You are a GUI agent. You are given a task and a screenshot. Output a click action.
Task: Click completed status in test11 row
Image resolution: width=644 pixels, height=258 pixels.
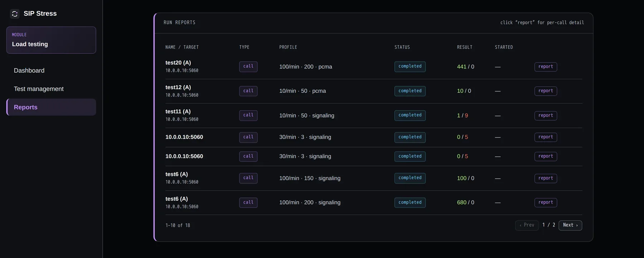pos(410,115)
